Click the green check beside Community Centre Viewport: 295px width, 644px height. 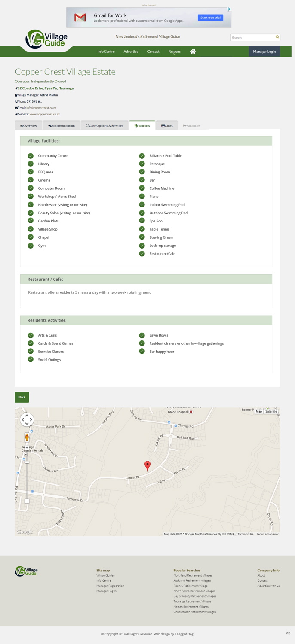coord(31,156)
